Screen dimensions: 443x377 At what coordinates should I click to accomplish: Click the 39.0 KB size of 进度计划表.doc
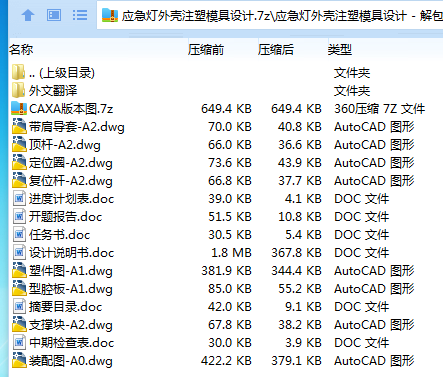coord(230,199)
